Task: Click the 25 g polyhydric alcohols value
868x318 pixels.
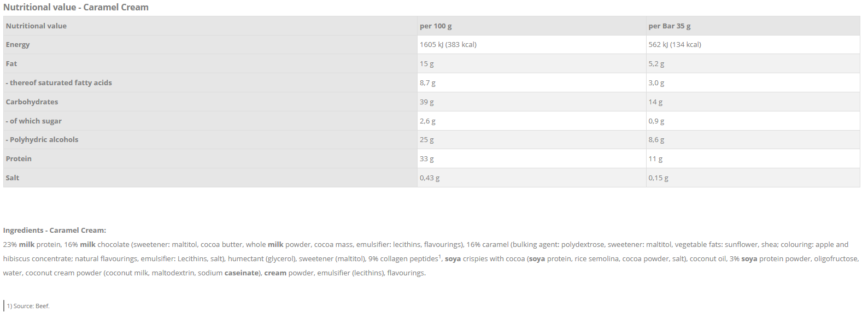Action: coord(426,140)
